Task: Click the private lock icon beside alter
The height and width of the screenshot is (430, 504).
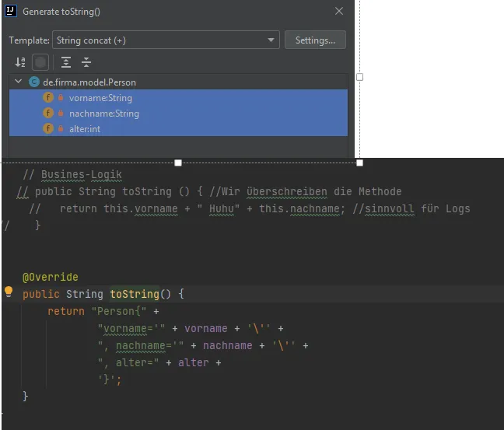Action: click(61, 128)
